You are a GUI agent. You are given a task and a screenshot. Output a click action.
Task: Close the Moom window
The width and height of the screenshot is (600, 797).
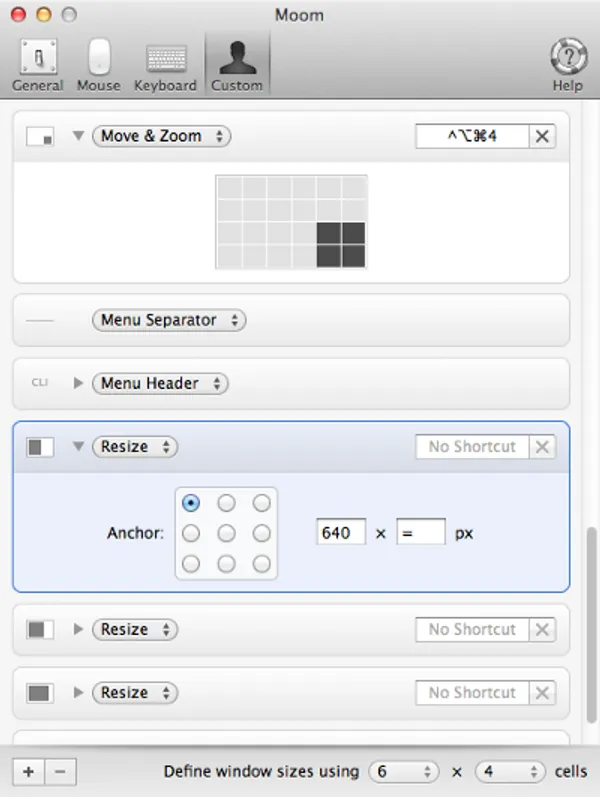tap(18, 14)
